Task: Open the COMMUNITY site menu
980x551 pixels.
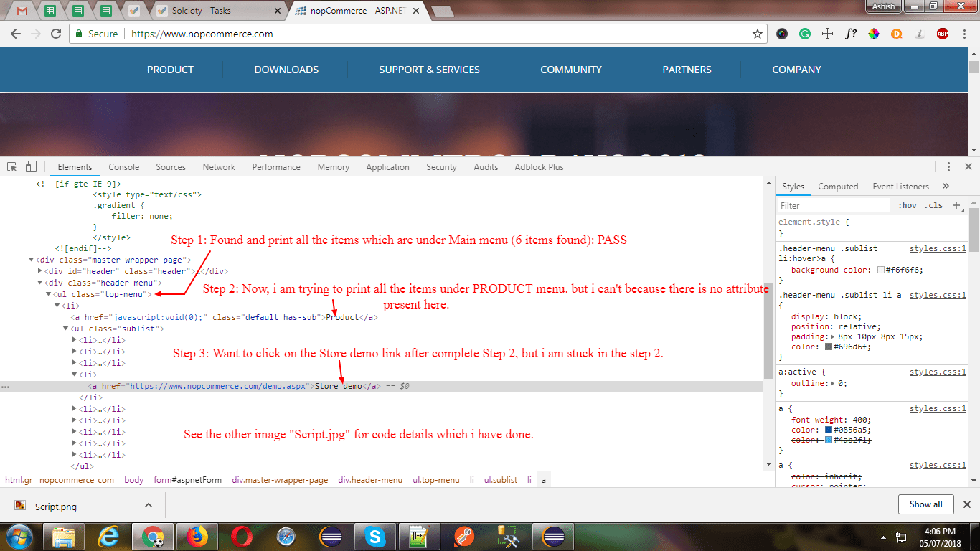Action: click(x=571, y=70)
